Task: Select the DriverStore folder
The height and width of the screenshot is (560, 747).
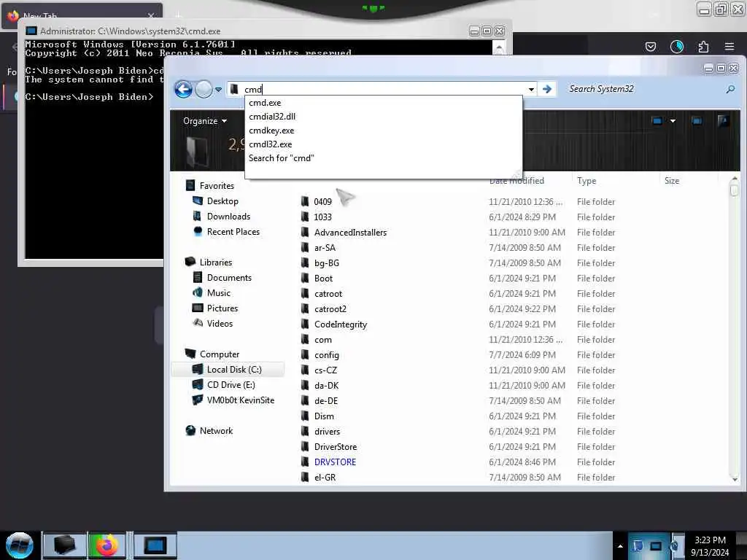Action: pos(336,447)
